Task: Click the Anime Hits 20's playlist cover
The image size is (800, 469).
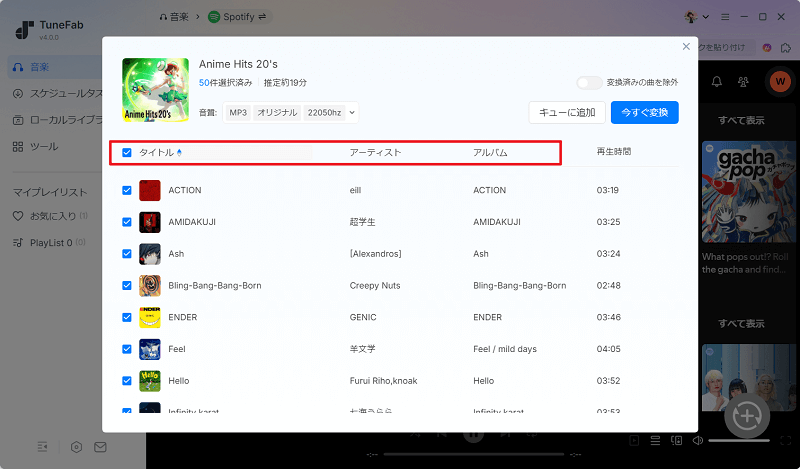Action: (156, 89)
